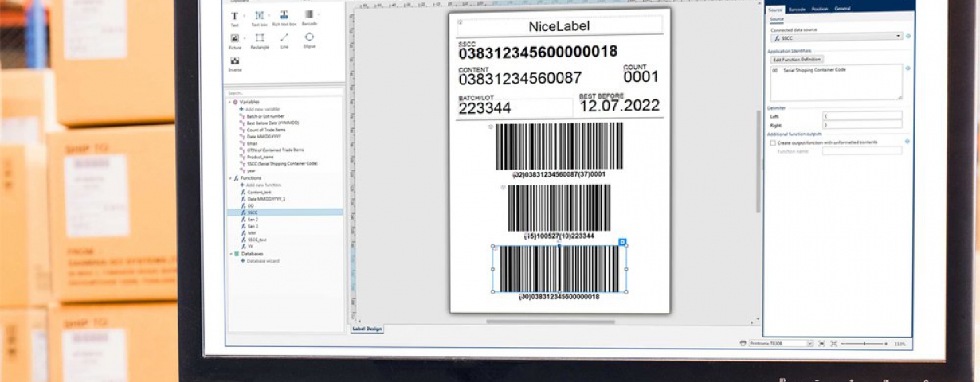This screenshot has height=382, width=980.
Task: Select the middle barcode on the label
Action: 559,208
